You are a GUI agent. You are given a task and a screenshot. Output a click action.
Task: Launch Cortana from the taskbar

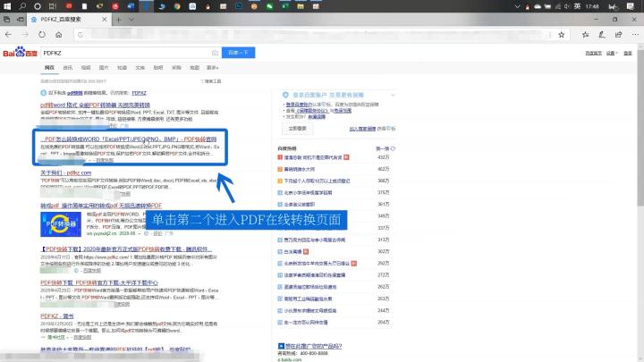click(x=38, y=6)
